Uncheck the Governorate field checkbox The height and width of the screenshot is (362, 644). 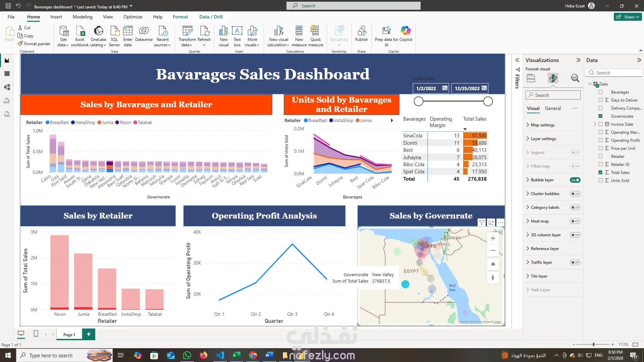click(600, 116)
